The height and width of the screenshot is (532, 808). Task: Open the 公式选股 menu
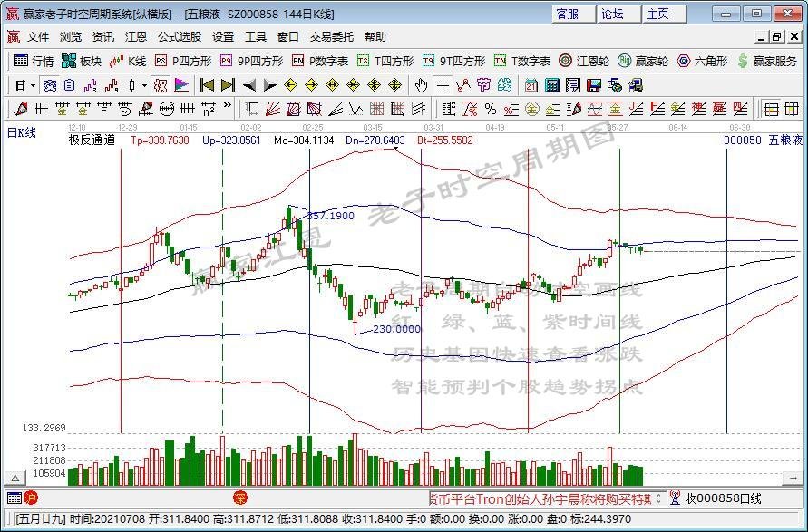(180, 37)
